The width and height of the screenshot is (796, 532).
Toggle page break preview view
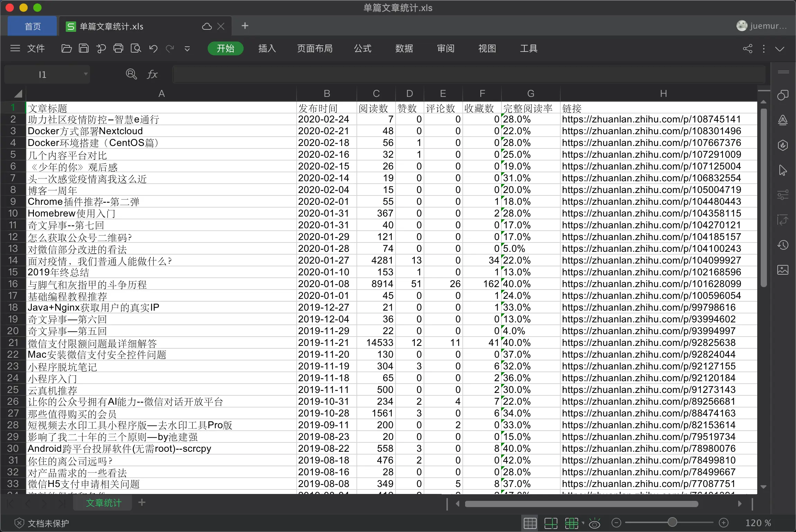click(x=551, y=523)
